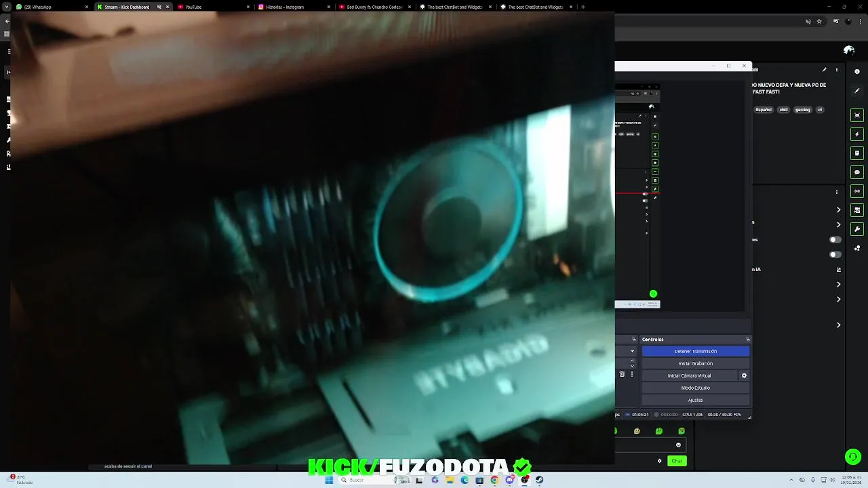Open chat settings gear

coord(659,461)
